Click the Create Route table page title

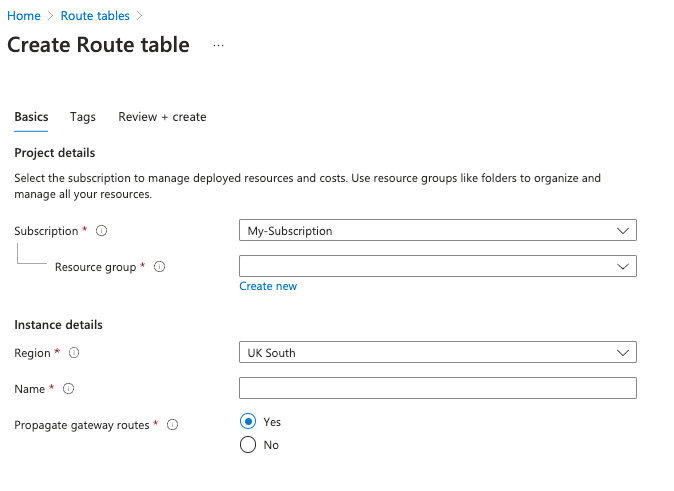point(98,45)
